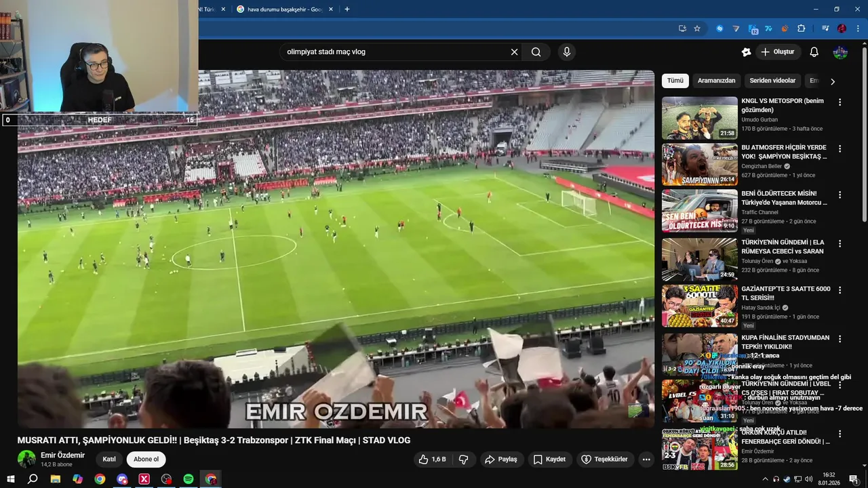Select the Tümü filter chip

675,81
